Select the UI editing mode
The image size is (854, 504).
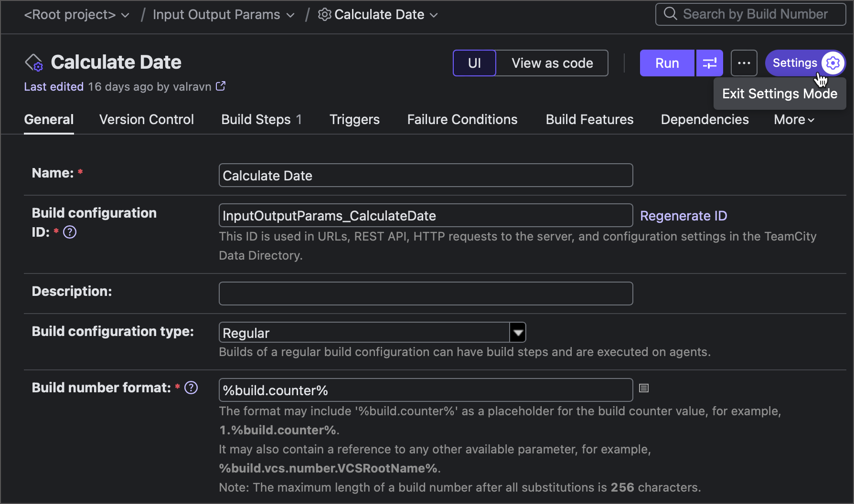point(474,63)
